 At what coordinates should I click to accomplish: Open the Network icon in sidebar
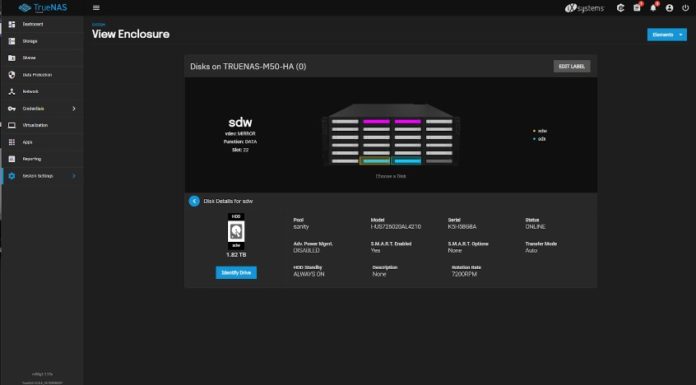12,91
